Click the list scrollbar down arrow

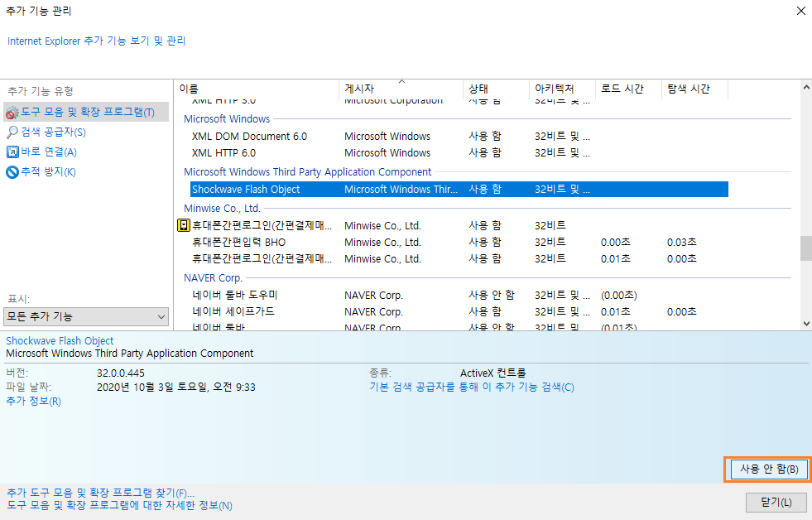pos(805,323)
